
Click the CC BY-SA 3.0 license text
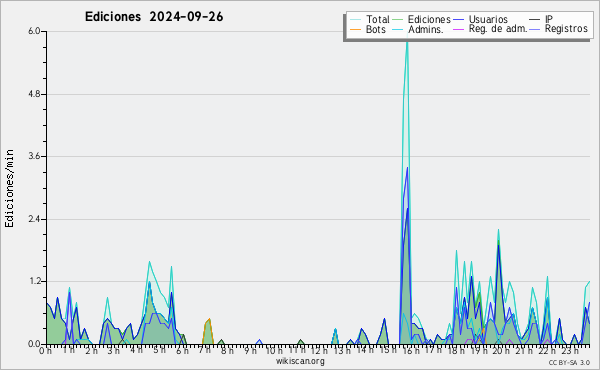click(x=569, y=363)
